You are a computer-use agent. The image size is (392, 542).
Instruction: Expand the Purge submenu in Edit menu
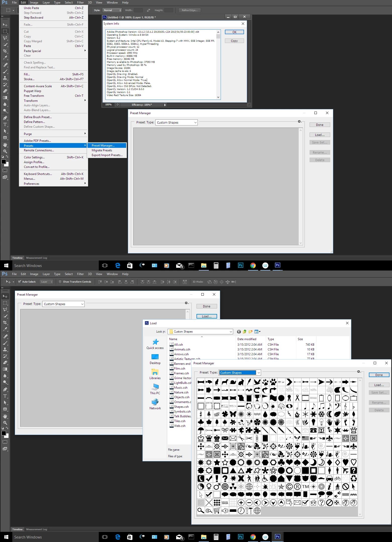[x=54, y=134]
